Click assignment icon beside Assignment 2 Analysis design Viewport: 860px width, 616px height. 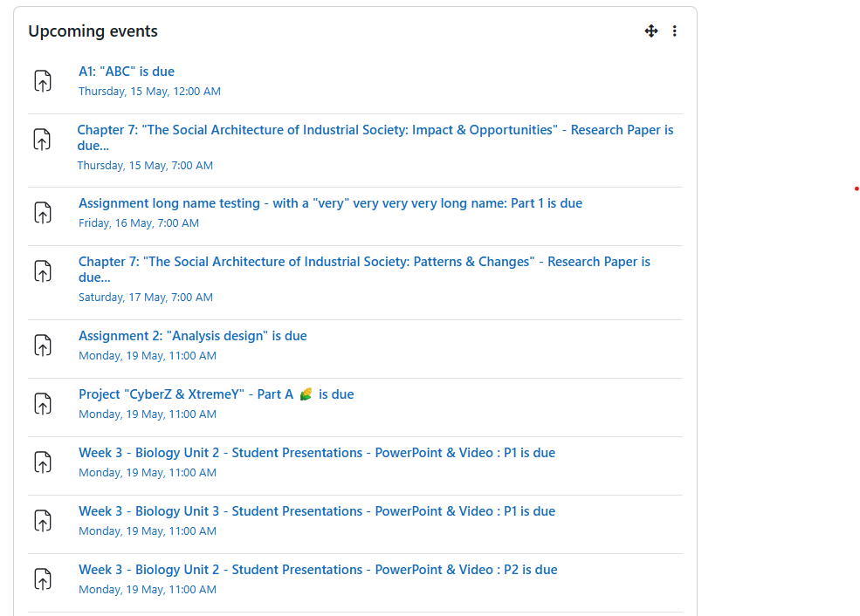pos(43,346)
